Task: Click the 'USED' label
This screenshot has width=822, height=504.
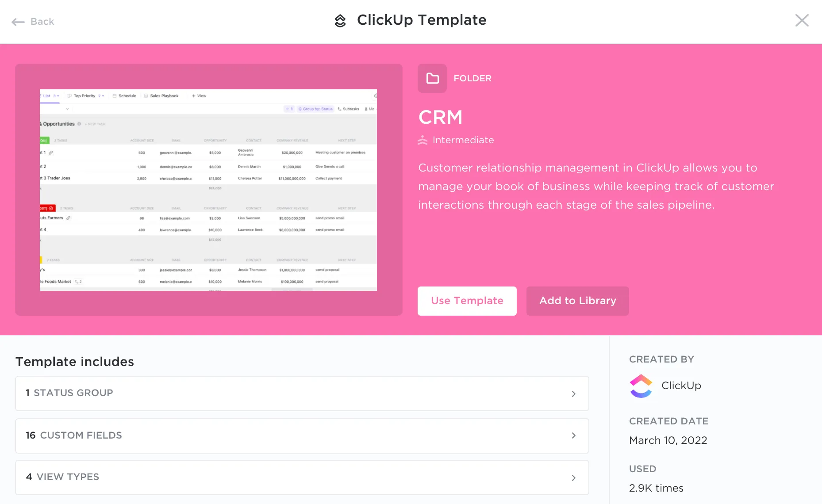Action: tap(642, 469)
